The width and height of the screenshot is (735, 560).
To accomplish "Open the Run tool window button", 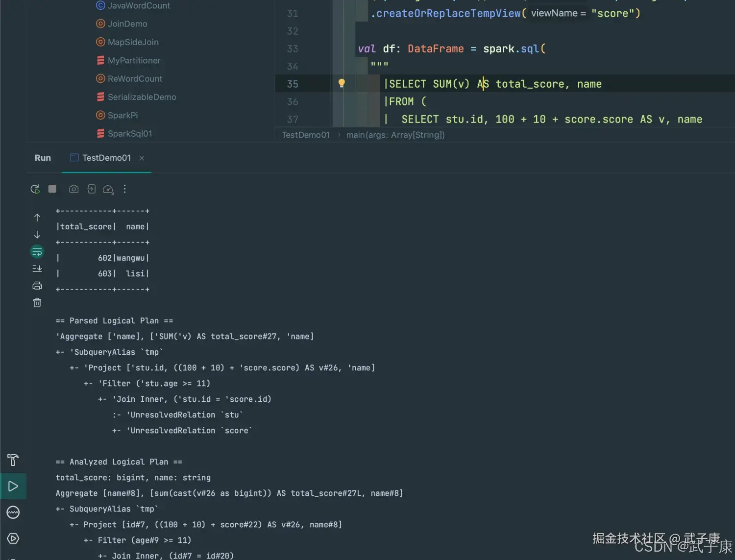I will 13,487.
